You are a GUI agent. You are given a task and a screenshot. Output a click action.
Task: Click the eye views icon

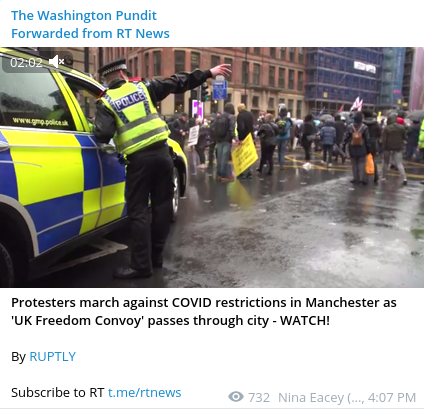pyautogui.click(x=236, y=397)
